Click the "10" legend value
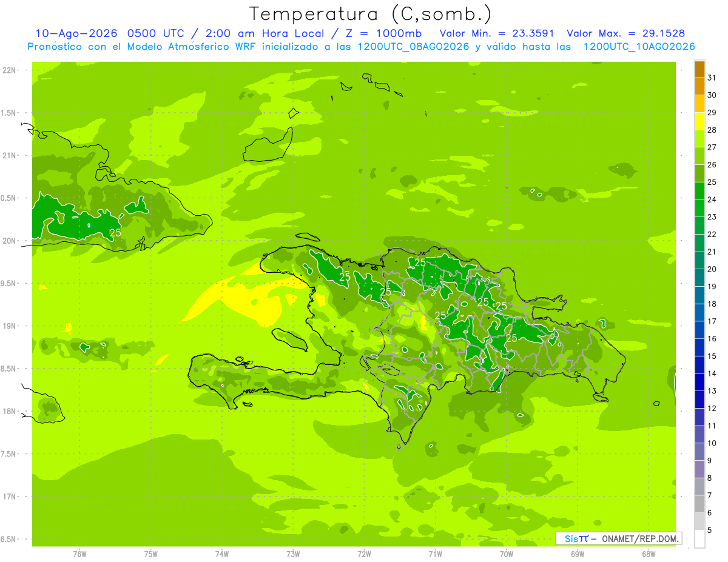 (712, 443)
